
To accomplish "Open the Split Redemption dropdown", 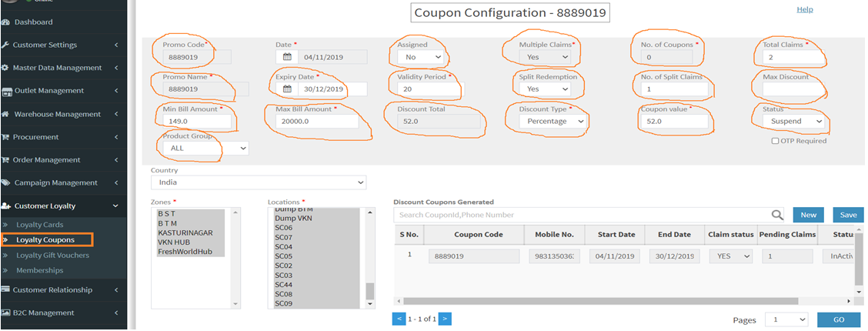I will point(545,89).
